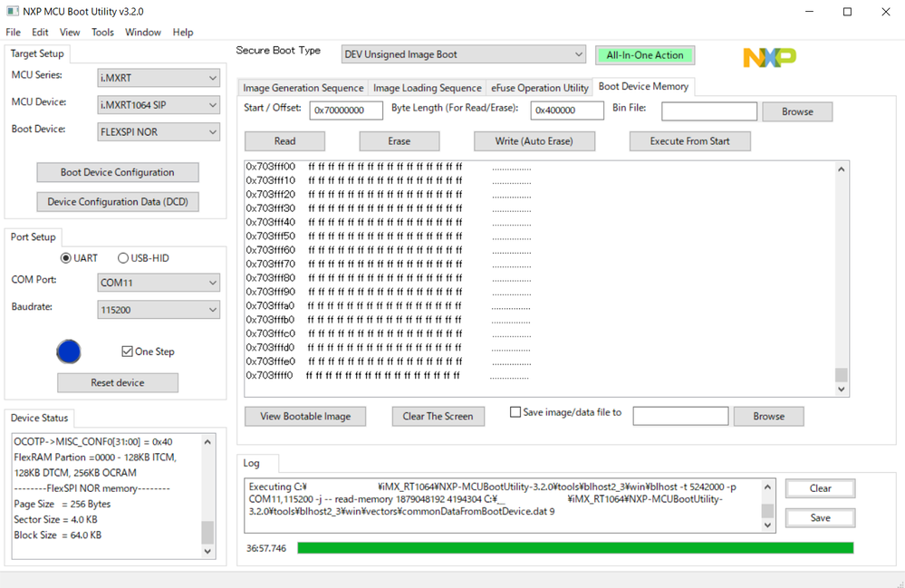The image size is (905, 588).
Task: Select the USB-HID radio button
Action: (123, 258)
